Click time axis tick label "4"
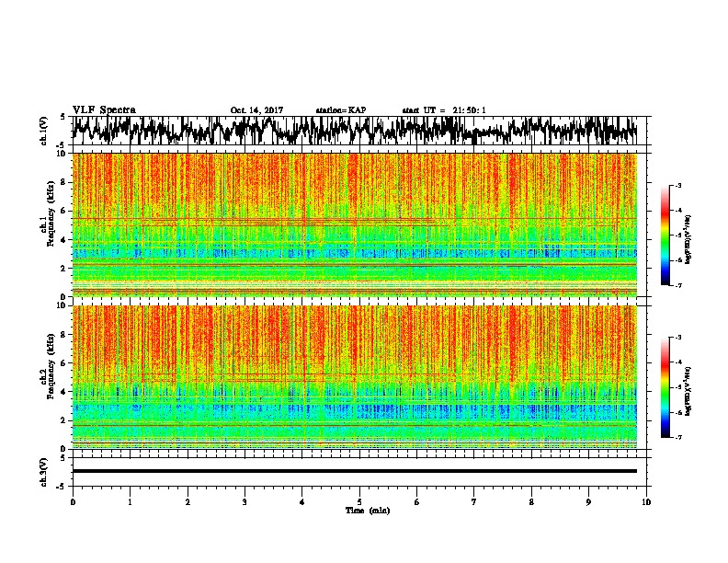728x563 pixels. pyautogui.click(x=302, y=502)
